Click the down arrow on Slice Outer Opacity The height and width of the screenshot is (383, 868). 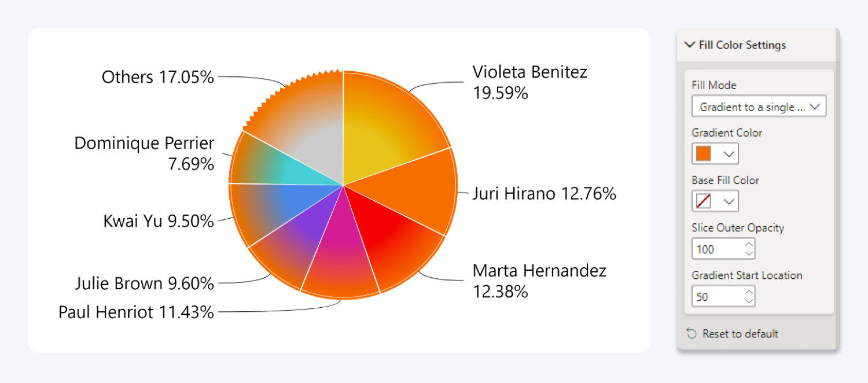[x=749, y=252]
